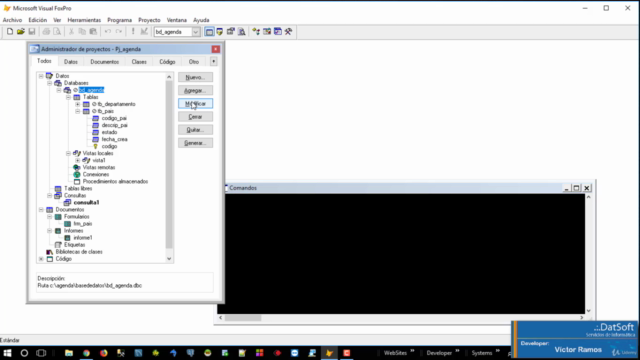Expand Project Manager tabs arrow button
This screenshot has height=360, width=640.
213,62
